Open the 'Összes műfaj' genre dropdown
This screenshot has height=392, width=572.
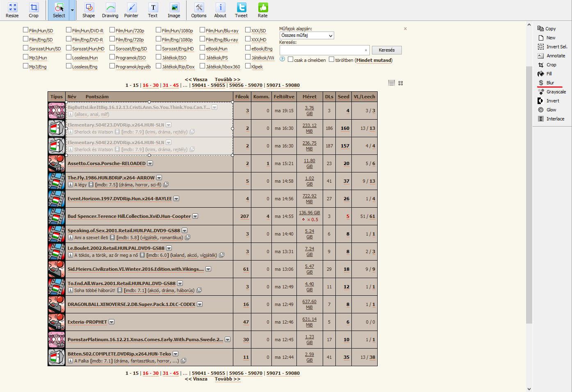click(307, 36)
